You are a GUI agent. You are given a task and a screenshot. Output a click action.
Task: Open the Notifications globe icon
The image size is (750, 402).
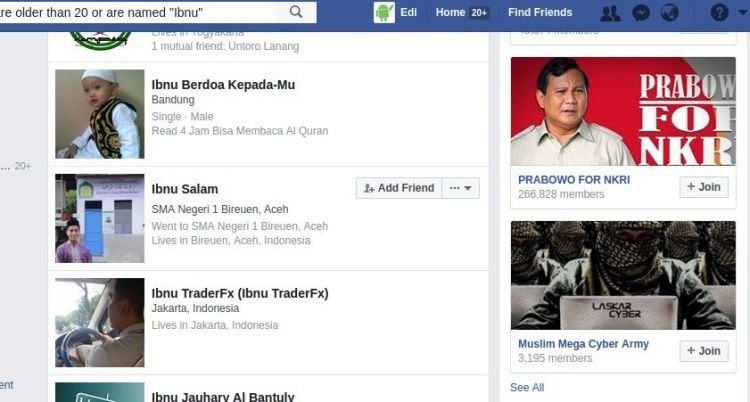[670, 12]
